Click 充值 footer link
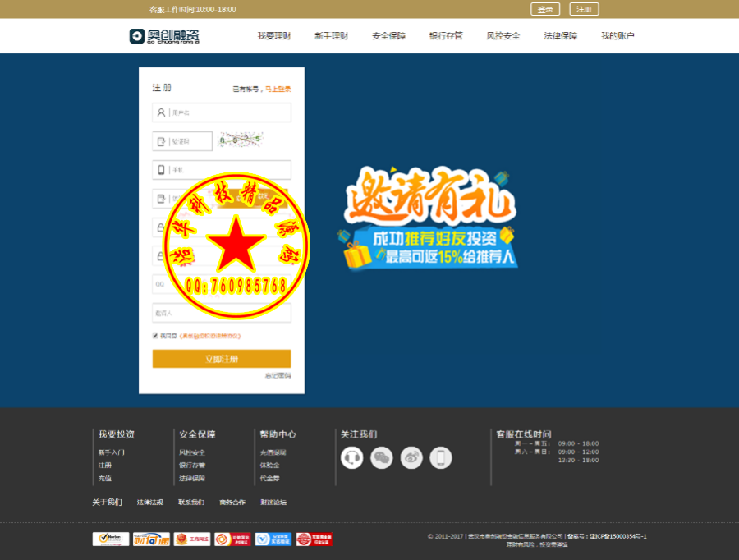 tap(104, 478)
